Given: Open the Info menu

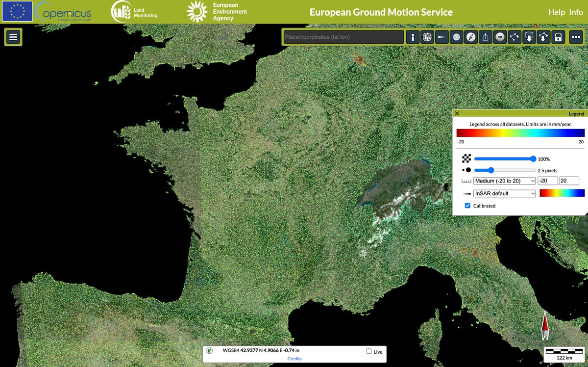Looking at the screenshot, I should (x=576, y=12).
